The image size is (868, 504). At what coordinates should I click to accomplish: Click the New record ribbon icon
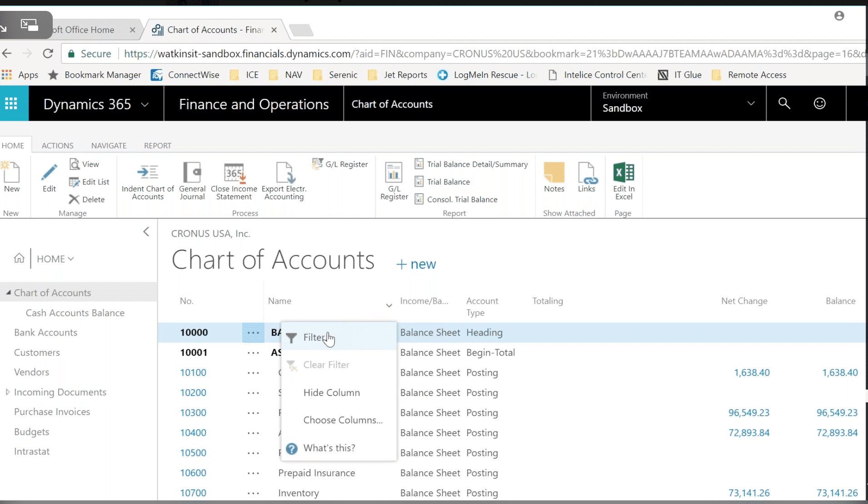11,177
